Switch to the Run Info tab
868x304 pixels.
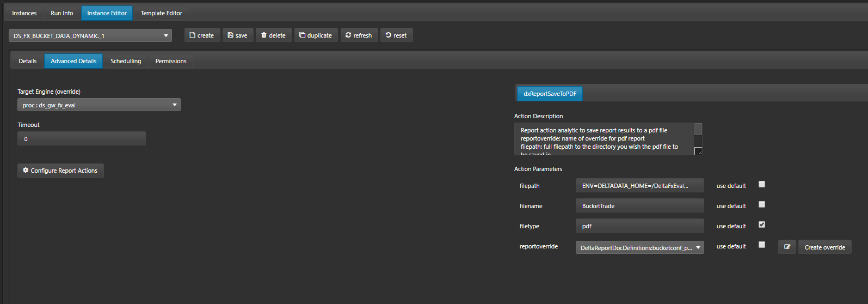point(62,13)
